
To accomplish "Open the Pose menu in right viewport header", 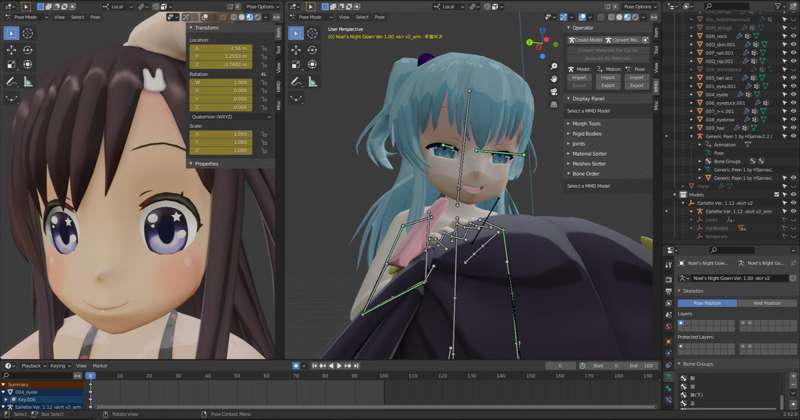I will click(380, 17).
